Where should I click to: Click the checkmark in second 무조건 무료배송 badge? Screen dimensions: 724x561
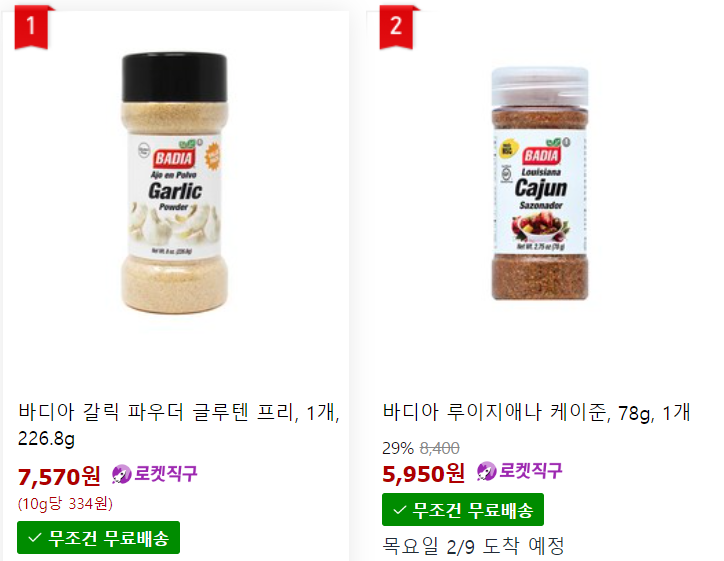(x=399, y=510)
